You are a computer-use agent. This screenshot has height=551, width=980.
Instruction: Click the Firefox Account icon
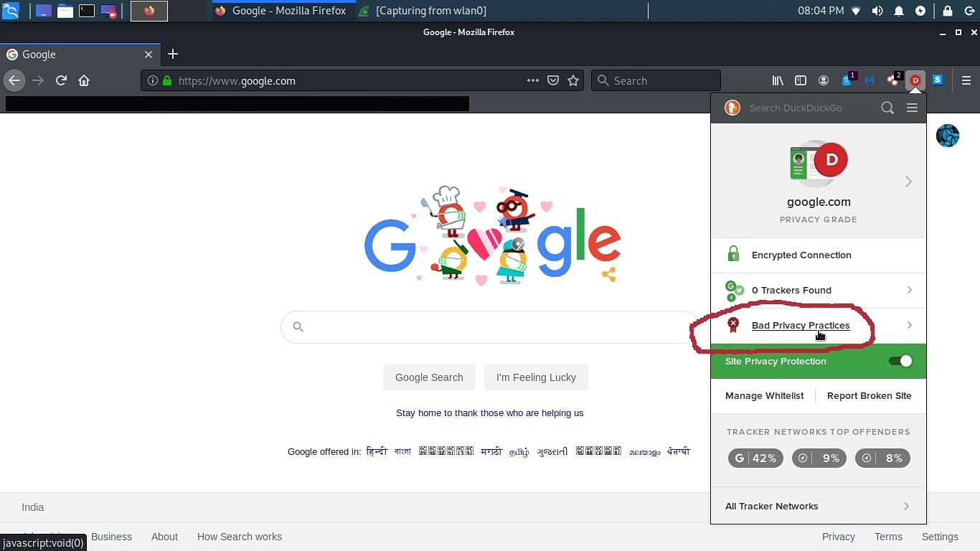click(x=824, y=80)
